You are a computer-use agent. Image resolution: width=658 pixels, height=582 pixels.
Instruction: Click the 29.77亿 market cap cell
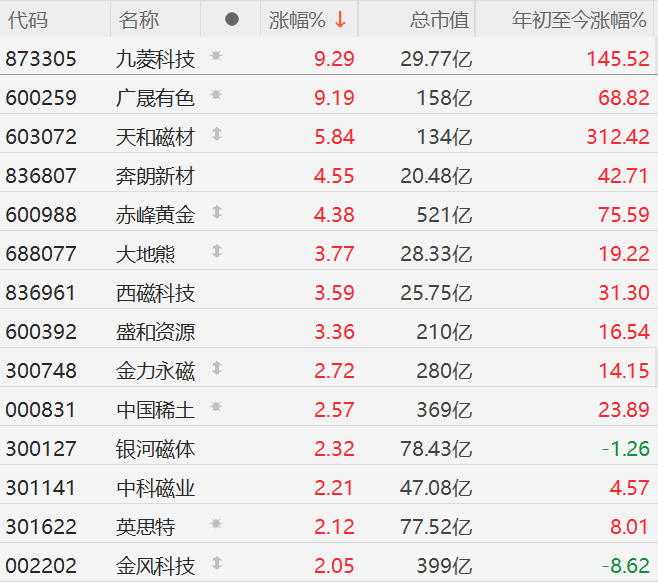click(x=436, y=59)
